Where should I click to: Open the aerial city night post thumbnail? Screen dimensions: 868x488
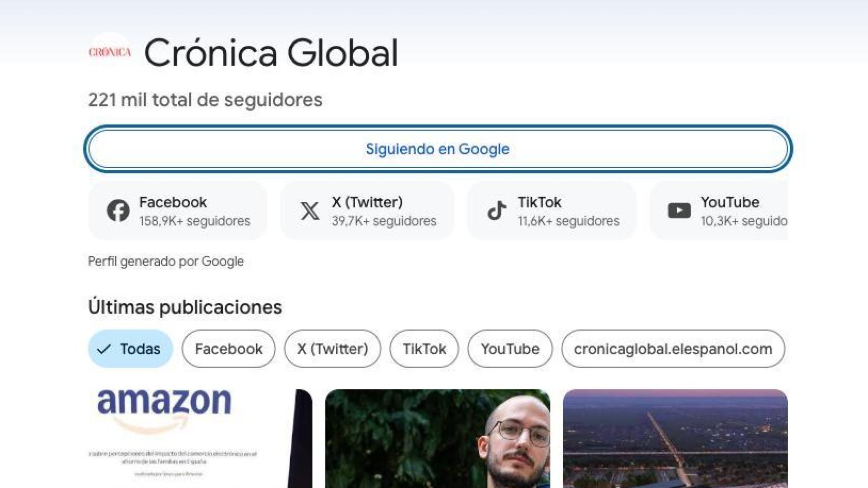675,439
